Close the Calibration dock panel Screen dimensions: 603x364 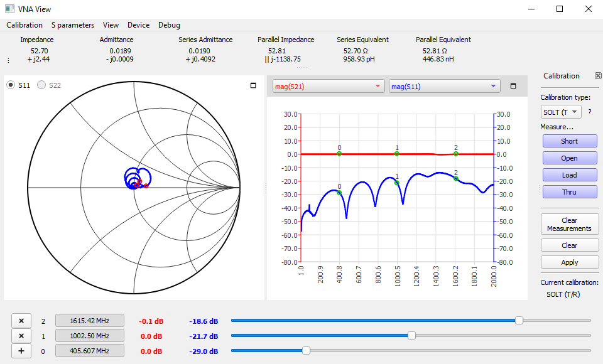tap(598, 76)
